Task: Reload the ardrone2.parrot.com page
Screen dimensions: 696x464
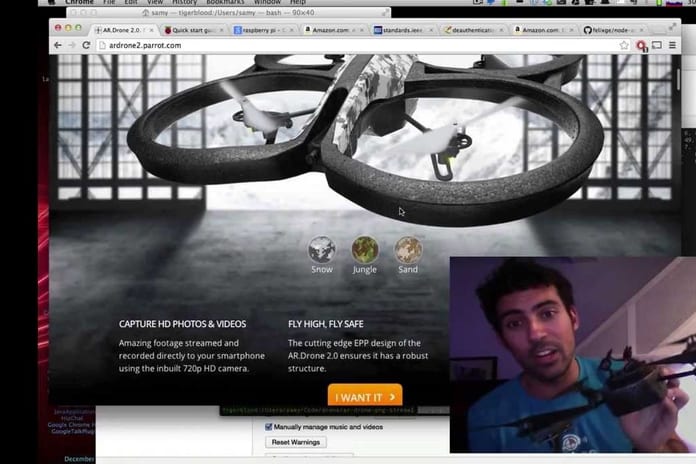Action: pos(87,45)
